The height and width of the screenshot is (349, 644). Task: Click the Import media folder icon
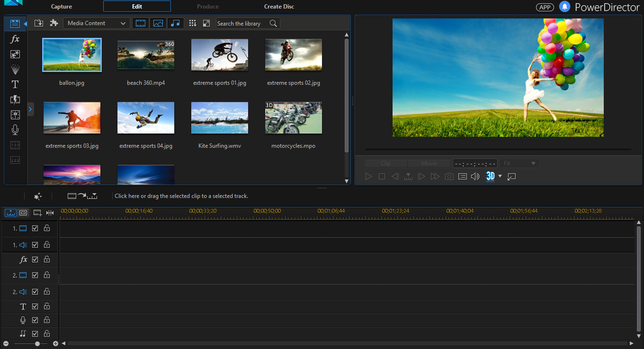[x=39, y=23]
